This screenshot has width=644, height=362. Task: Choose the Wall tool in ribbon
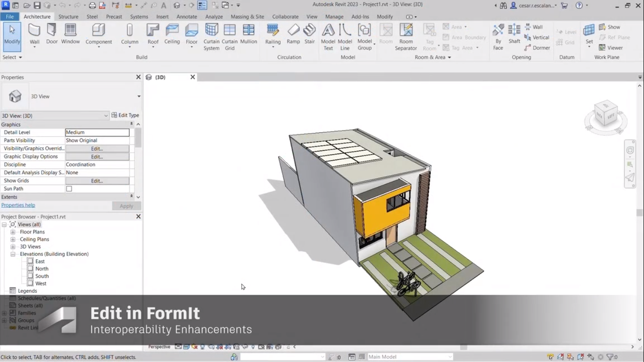[34, 35]
